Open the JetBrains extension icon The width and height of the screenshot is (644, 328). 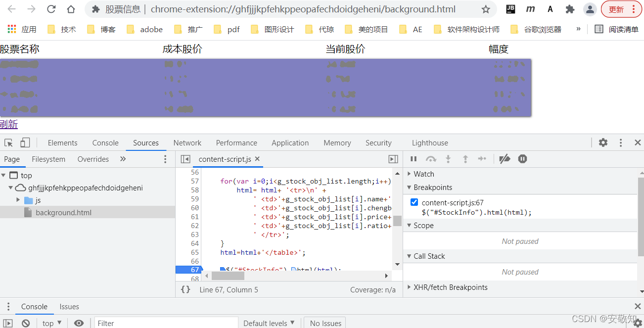point(511,9)
